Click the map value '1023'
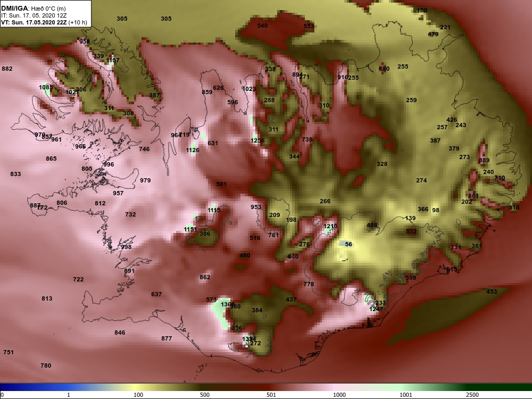Image resolution: width=532 pixels, height=399 pixels. [x=249, y=89]
